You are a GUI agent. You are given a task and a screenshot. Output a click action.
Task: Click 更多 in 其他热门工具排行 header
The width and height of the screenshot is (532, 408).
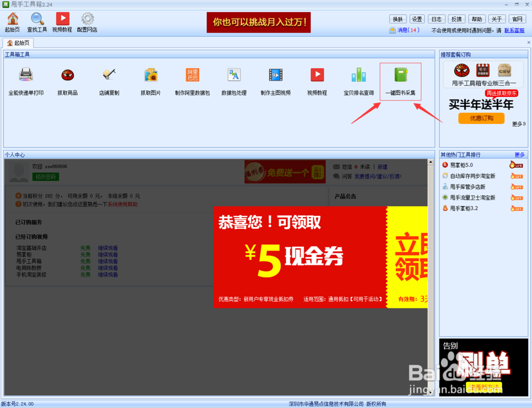(519, 155)
